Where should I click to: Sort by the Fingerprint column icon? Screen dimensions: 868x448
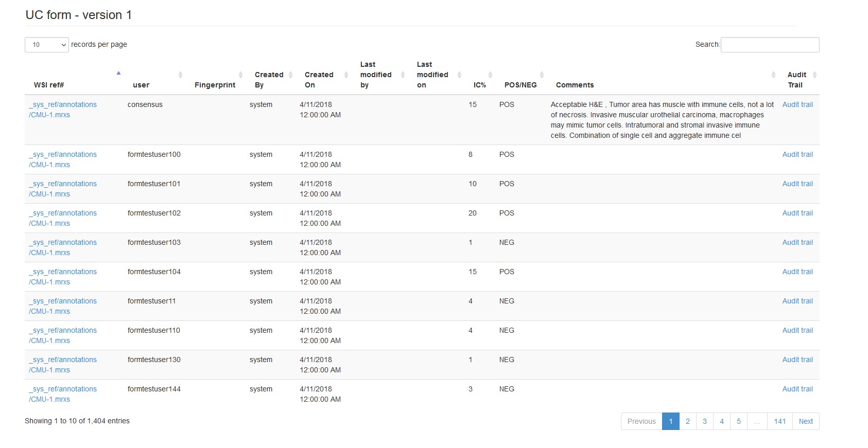240,75
